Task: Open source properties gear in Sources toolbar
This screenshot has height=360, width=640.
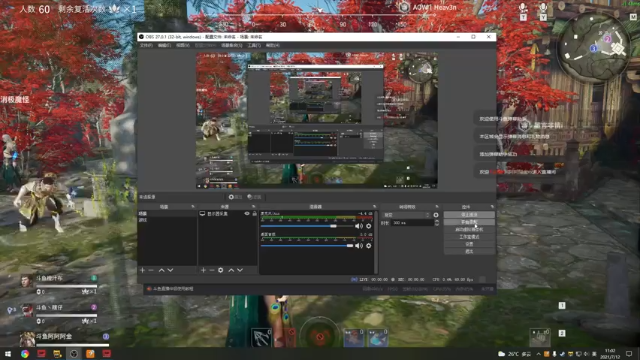Action: coord(220,270)
